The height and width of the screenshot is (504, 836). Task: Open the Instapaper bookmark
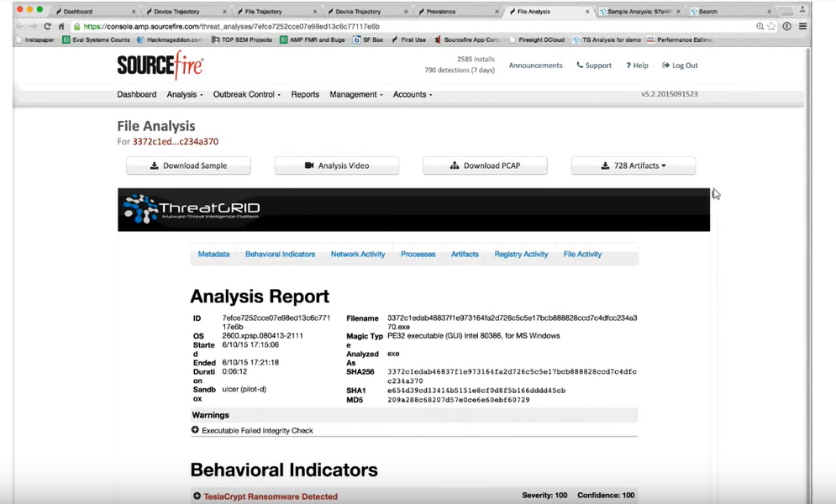pos(35,40)
